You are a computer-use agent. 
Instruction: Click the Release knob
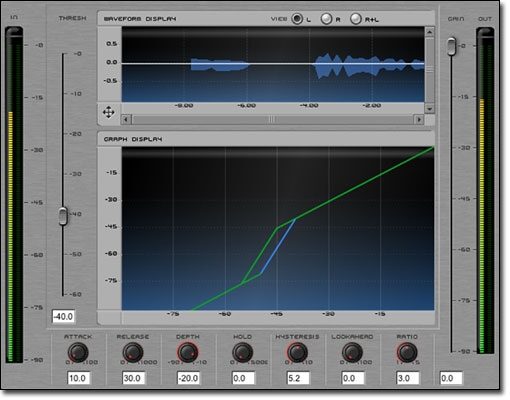133,353
